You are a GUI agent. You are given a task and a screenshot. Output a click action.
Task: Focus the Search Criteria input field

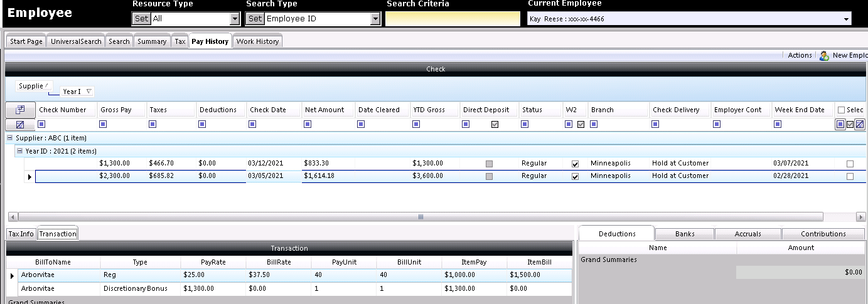click(453, 19)
